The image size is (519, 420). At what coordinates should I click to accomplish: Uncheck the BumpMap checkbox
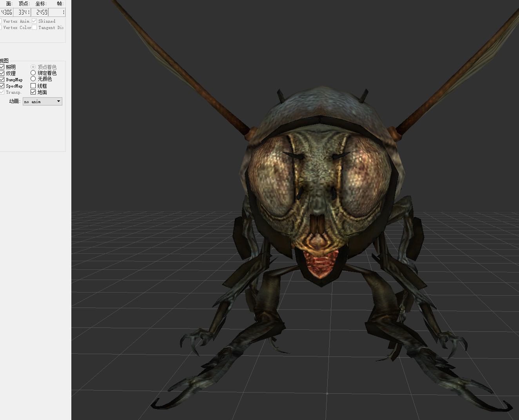(2, 80)
